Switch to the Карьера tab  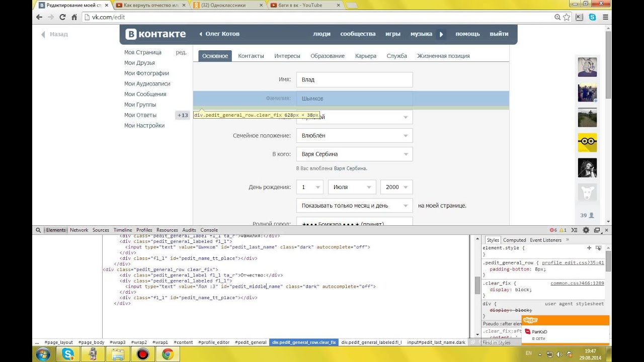366,56
